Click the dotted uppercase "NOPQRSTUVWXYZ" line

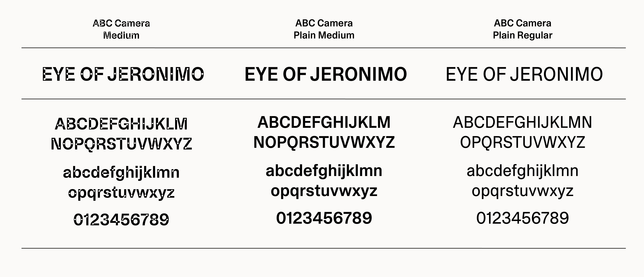[x=121, y=144]
